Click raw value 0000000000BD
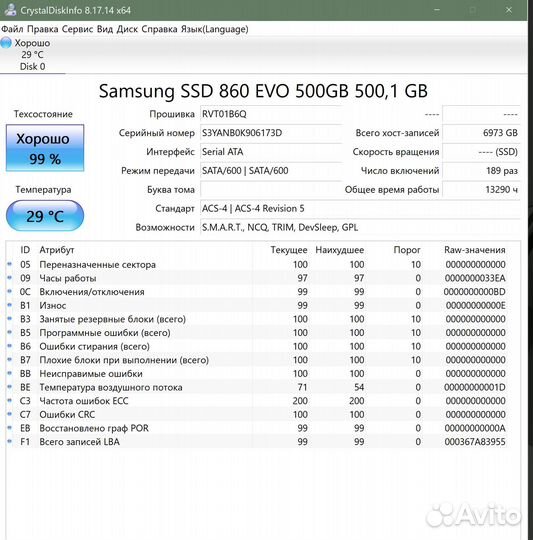Viewport: 533px width, 540px height. (474, 292)
